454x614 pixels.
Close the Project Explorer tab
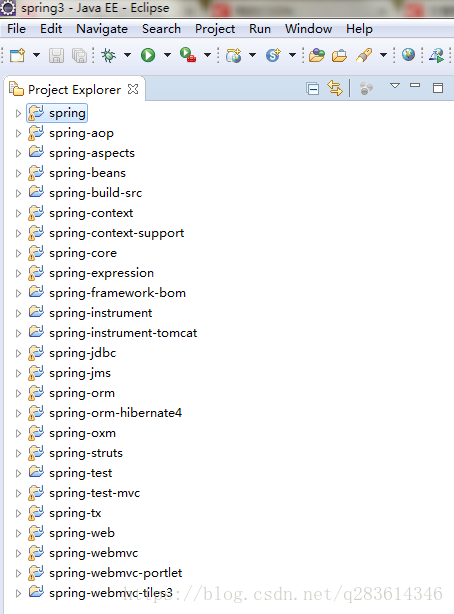click(133, 89)
